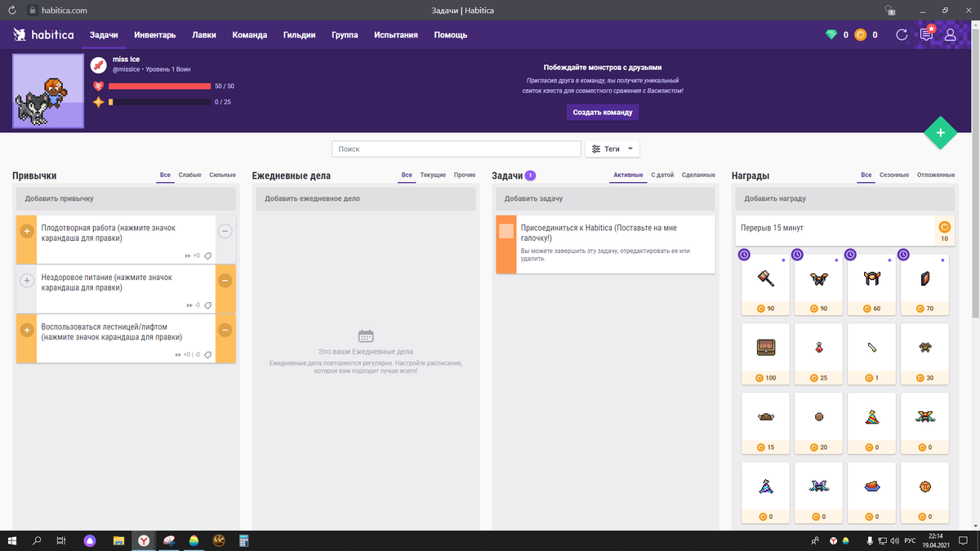Image resolution: width=980 pixels, height=551 pixels.
Task: Click the Добавить награду input field
Action: point(845,198)
